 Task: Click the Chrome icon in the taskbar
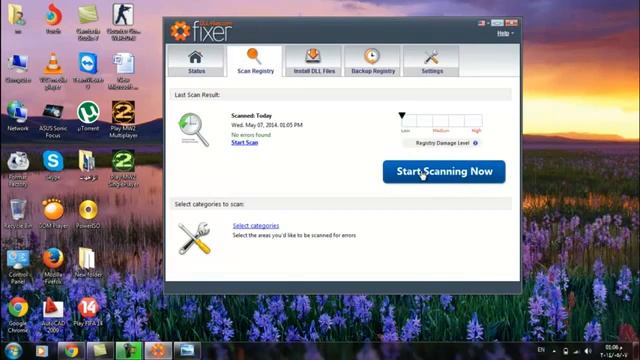(x=71, y=351)
